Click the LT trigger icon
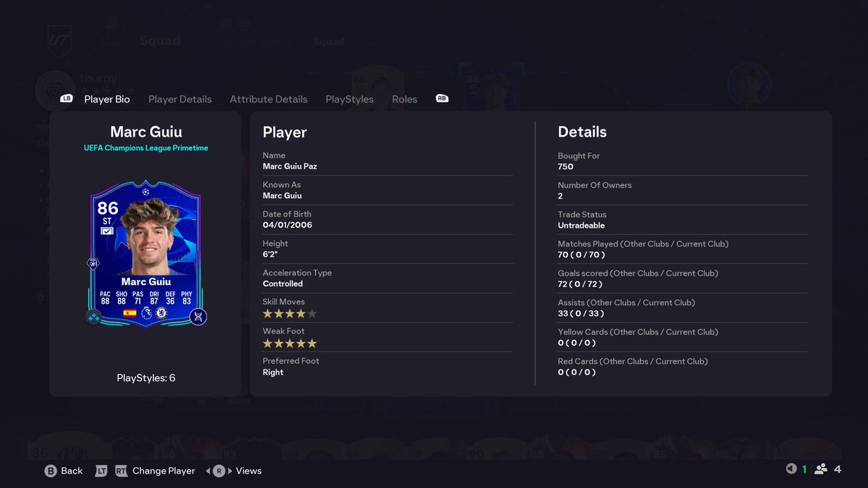This screenshot has height=488, width=868. point(101,471)
